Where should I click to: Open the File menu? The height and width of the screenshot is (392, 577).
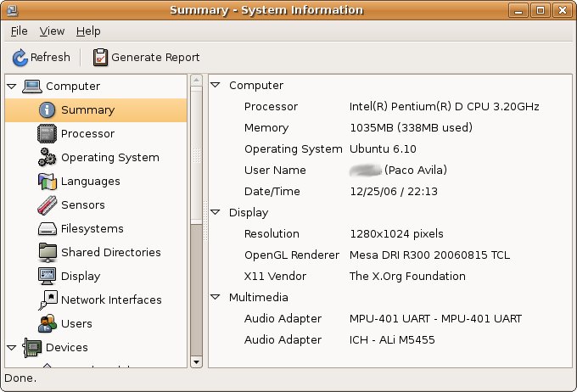19,31
